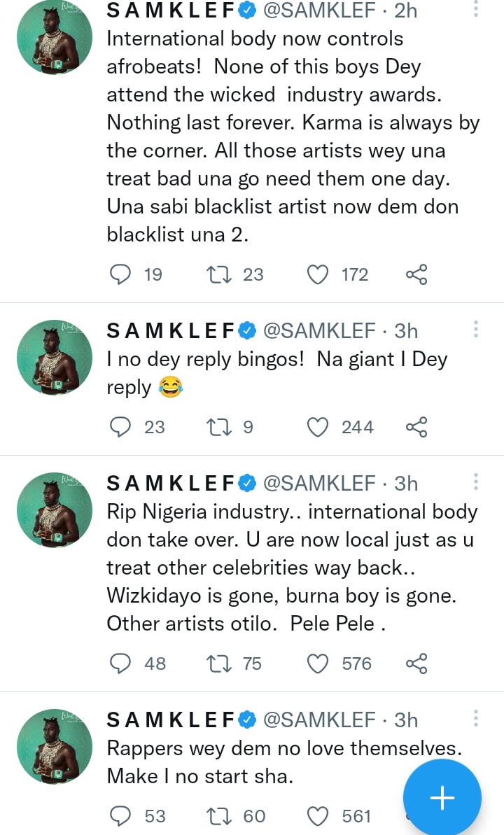Like the "Rappers wey dem no love" tweet
This screenshot has width=504, height=835.
[318, 816]
